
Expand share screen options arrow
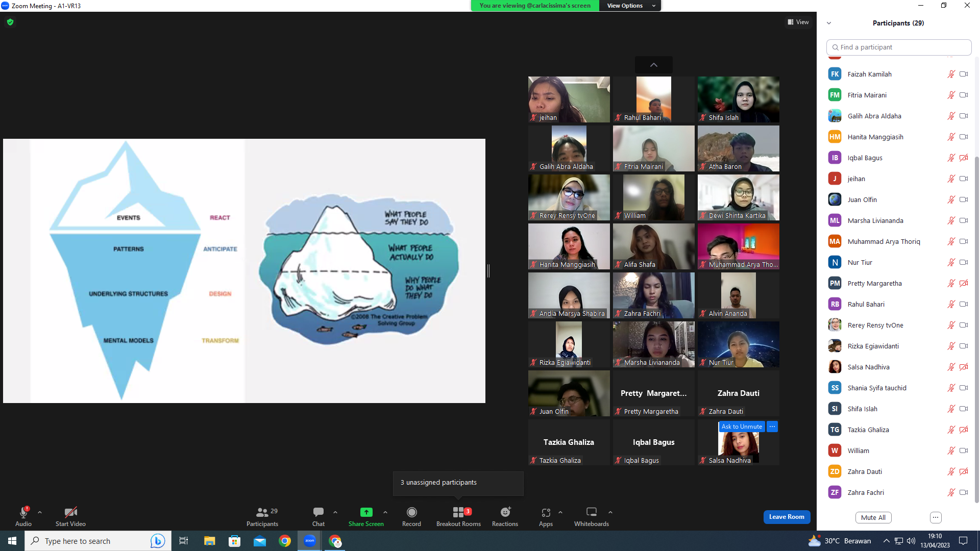[385, 512]
